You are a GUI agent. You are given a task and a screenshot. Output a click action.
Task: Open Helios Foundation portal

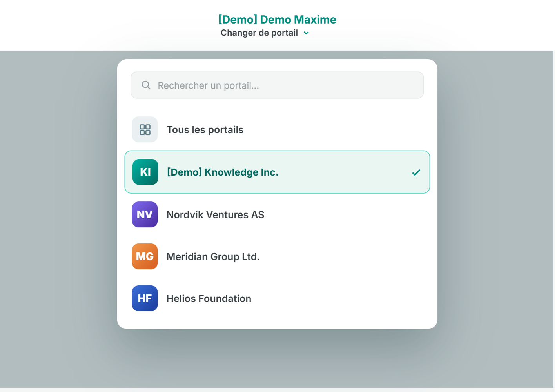click(277, 298)
